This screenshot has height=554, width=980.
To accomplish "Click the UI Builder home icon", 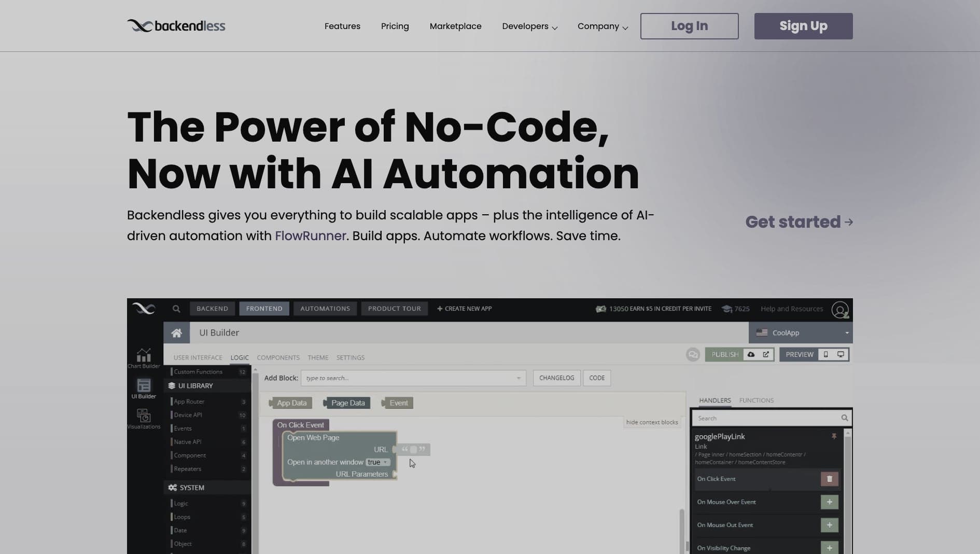I will coord(177,333).
